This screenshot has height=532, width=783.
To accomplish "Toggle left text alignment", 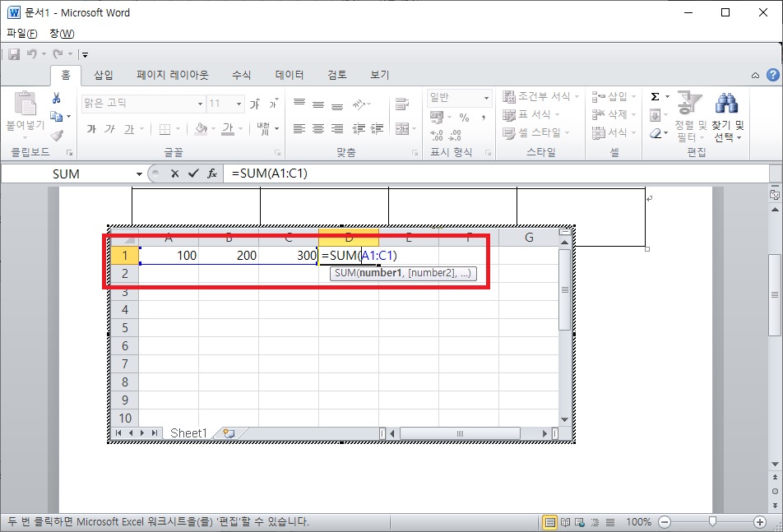I will click(299, 129).
